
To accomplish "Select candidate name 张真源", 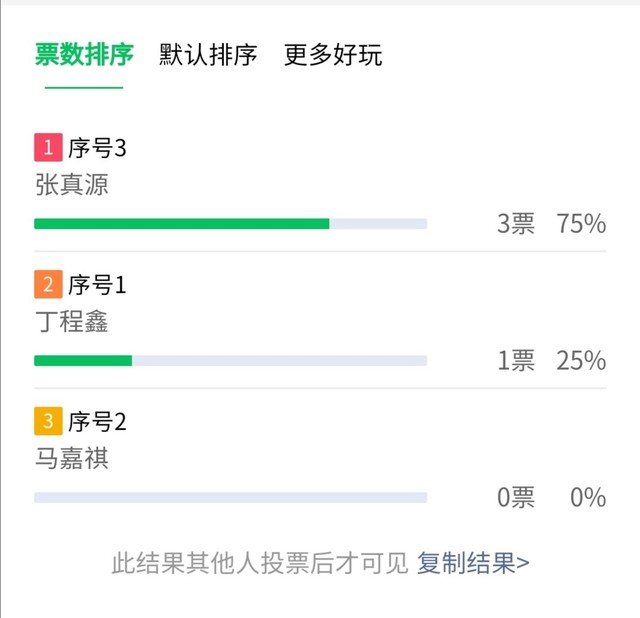I will pos(71,185).
